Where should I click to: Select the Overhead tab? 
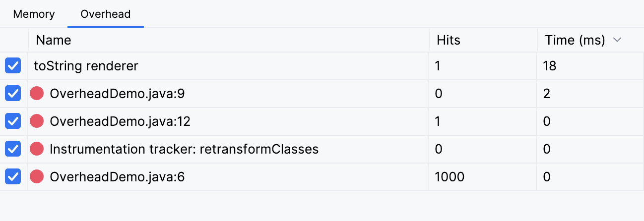tap(106, 14)
